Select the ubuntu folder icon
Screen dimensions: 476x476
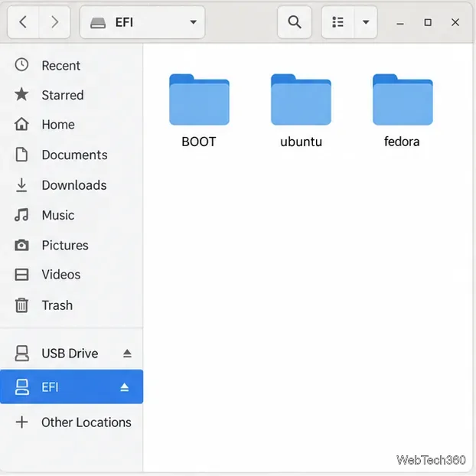[x=301, y=99]
